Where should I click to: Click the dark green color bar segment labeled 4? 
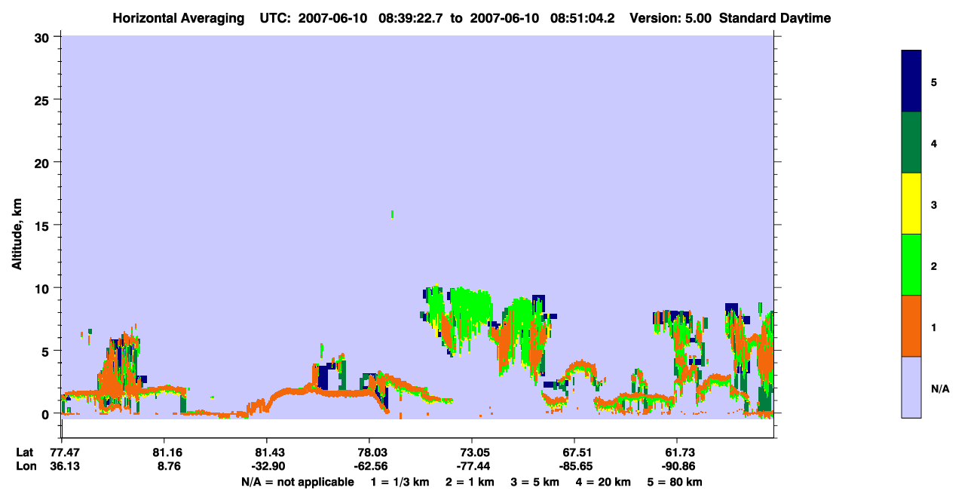[911, 143]
